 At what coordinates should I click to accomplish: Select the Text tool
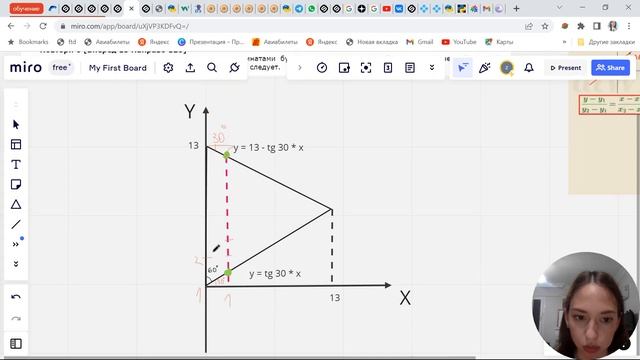point(16,164)
